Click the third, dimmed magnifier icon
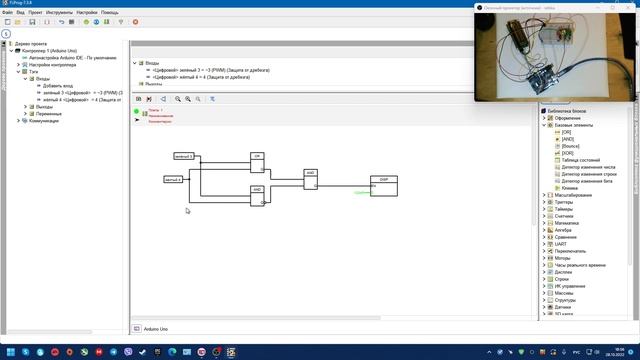 [x=198, y=99]
